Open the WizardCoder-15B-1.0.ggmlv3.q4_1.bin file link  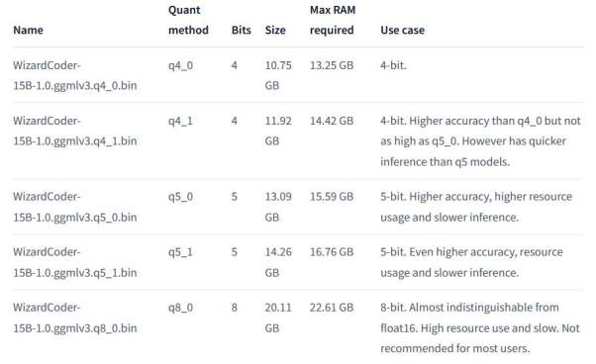click(x=75, y=131)
